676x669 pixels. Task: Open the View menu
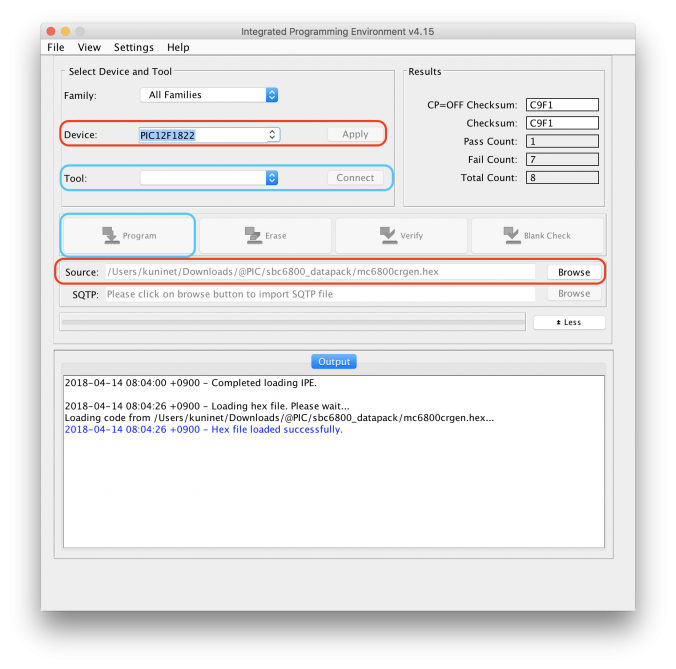tap(89, 47)
